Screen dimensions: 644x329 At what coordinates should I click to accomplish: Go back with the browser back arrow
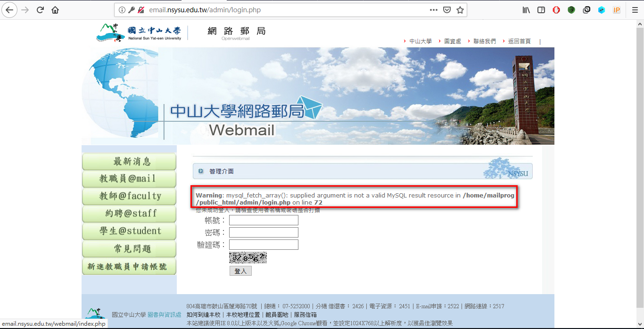coord(10,10)
